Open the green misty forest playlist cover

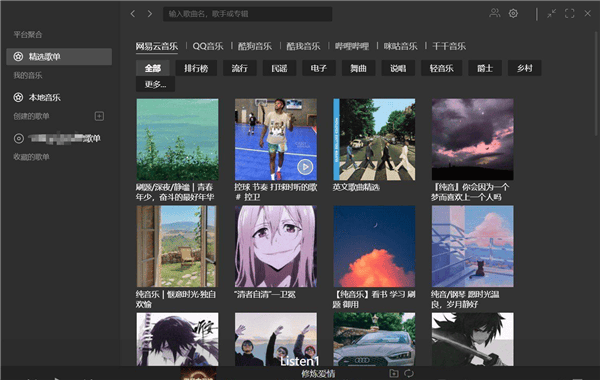tap(178, 139)
